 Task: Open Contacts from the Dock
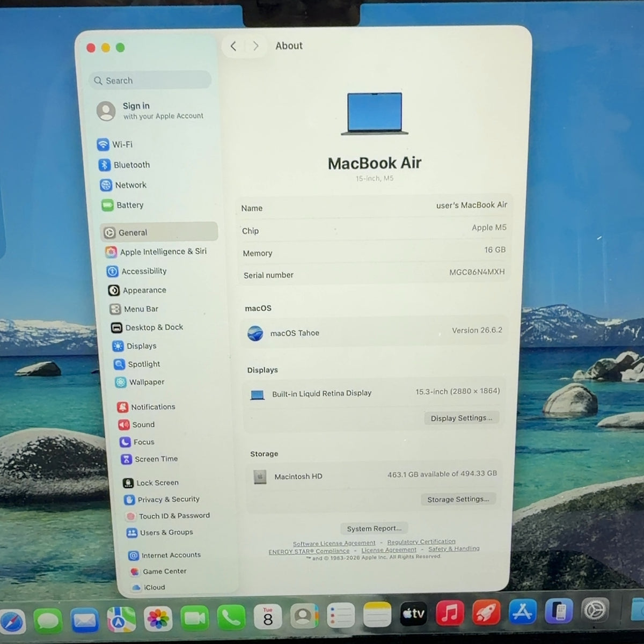click(304, 617)
